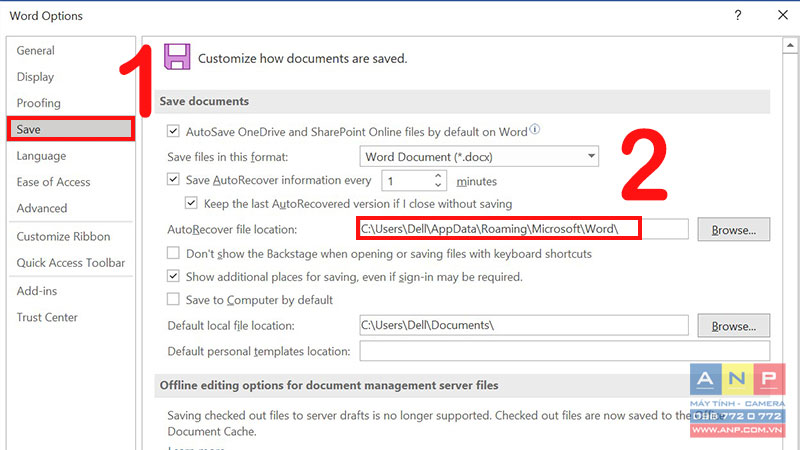This screenshot has height=450, width=800.
Task: Open the Display options category
Action: (x=35, y=77)
